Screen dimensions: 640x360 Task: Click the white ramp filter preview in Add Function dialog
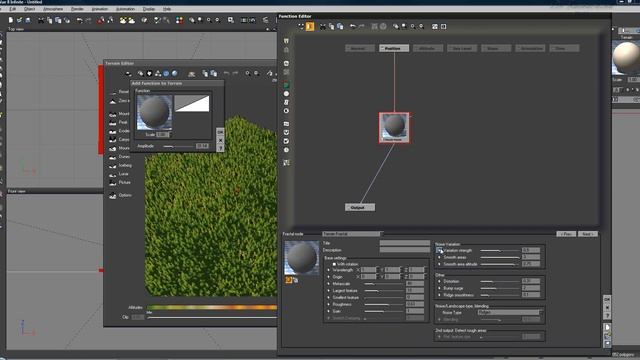[192, 104]
